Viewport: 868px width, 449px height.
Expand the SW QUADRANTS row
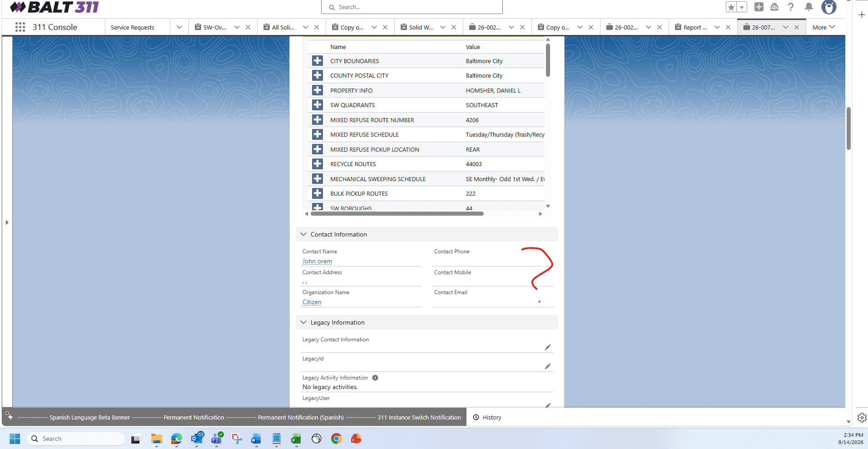317,105
